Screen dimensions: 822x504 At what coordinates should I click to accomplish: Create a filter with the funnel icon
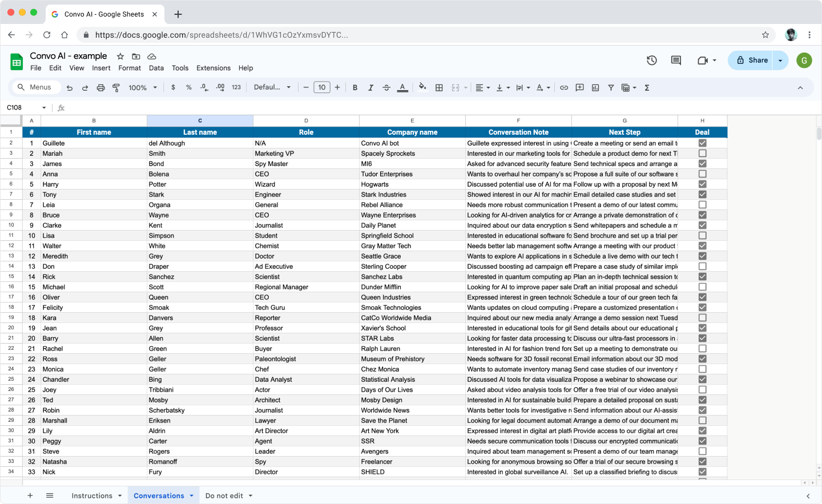pyautogui.click(x=611, y=88)
